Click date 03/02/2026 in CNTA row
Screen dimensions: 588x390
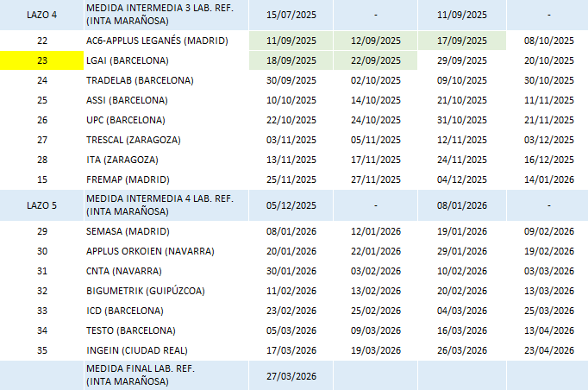375,272
